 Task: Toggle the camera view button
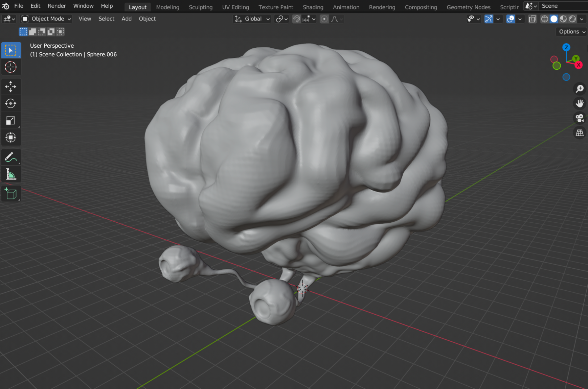coord(580,118)
